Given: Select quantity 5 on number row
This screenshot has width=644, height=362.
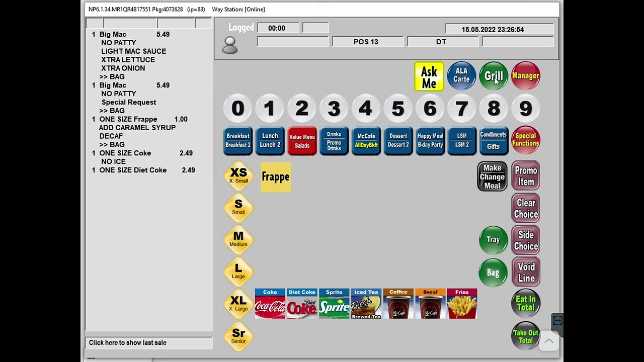Looking at the screenshot, I should [x=398, y=108].
